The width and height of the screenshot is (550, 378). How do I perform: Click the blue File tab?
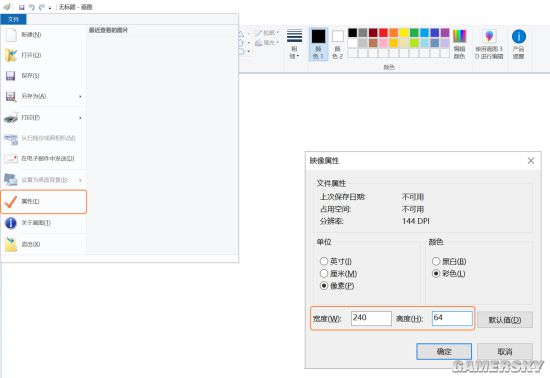[x=13, y=19]
